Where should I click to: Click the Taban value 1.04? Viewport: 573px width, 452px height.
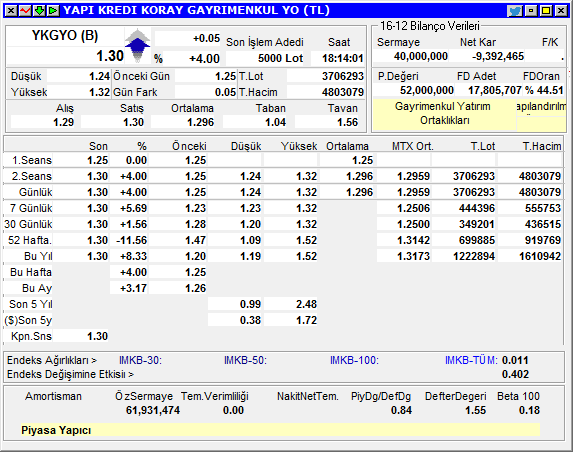pyautogui.click(x=275, y=122)
